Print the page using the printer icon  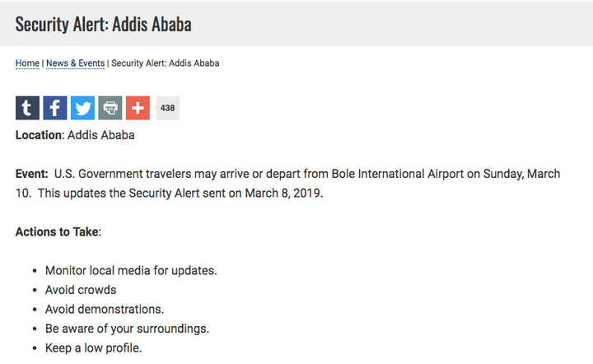(110, 108)
